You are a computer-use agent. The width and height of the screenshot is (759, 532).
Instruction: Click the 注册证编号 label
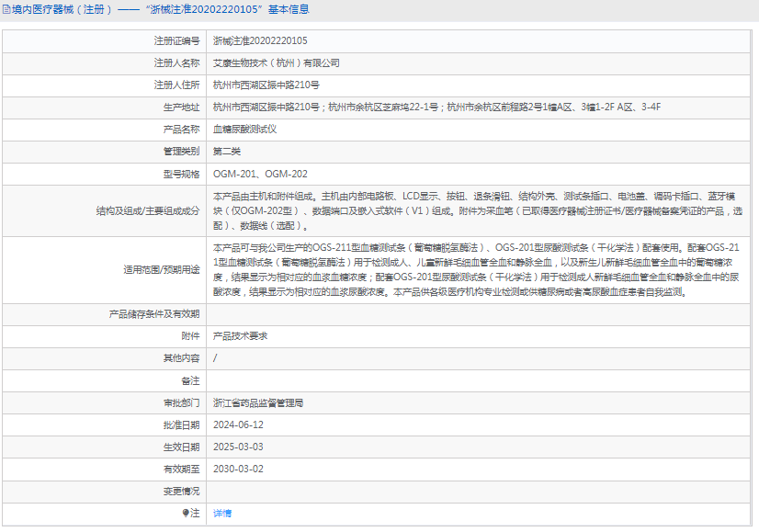click(x=176, y=40)
